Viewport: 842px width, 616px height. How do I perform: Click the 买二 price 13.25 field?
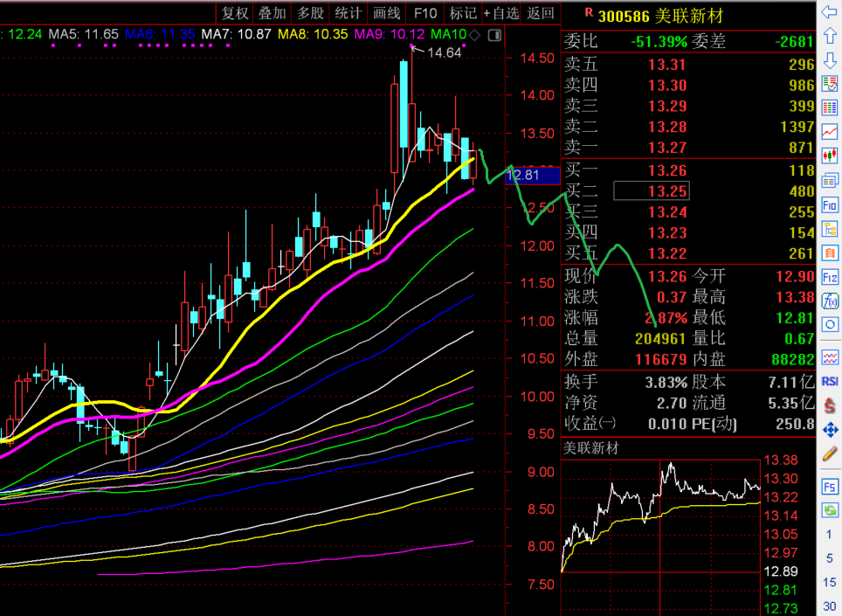coord(652,191)
